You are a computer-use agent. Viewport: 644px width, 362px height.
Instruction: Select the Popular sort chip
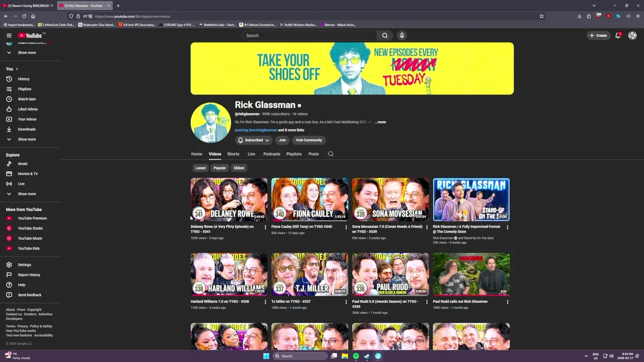[x=219, y=168]
